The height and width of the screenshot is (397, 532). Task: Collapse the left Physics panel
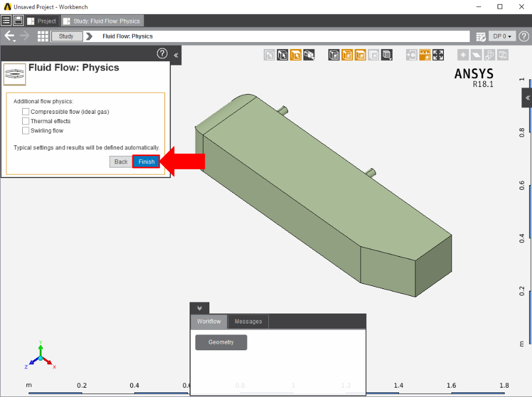[x=176, y=55]
